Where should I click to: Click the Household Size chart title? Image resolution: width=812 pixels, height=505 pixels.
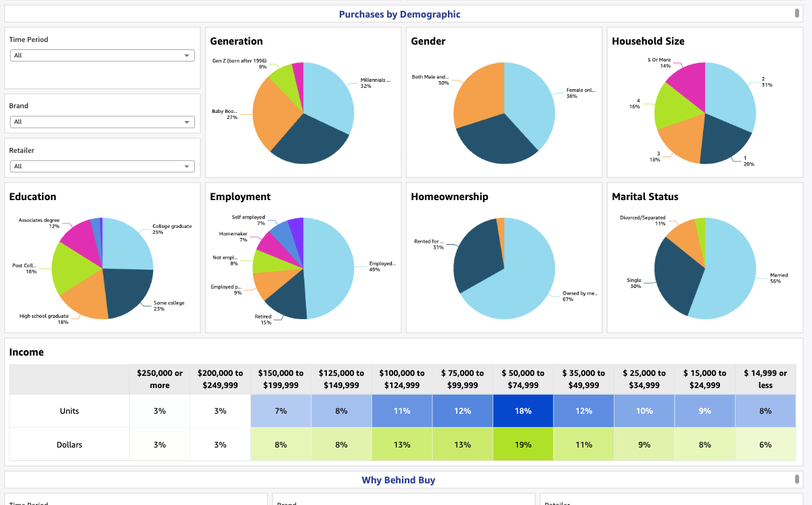click(x=648, y=41)
